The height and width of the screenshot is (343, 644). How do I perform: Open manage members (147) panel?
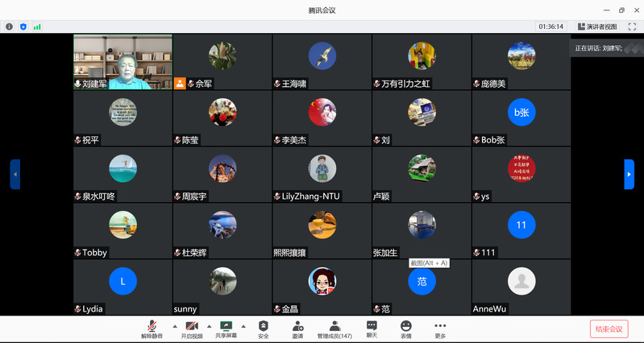tap(334, 329)
